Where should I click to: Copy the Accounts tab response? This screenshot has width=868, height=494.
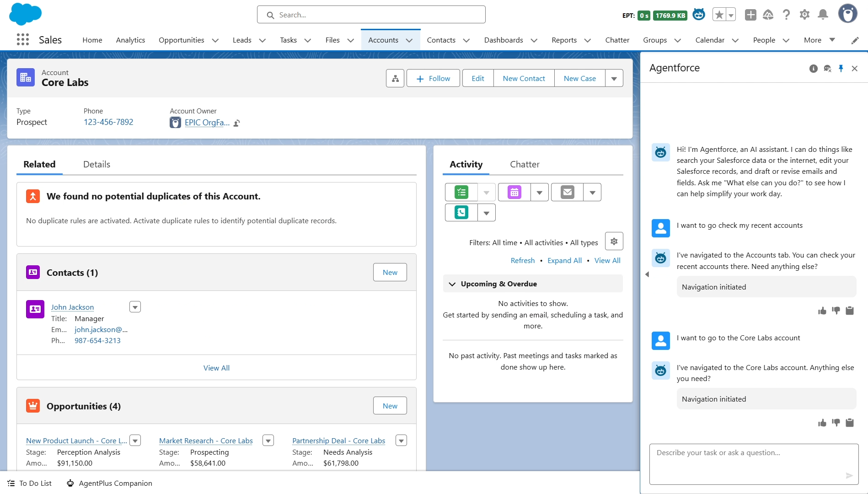pos(850,311)
